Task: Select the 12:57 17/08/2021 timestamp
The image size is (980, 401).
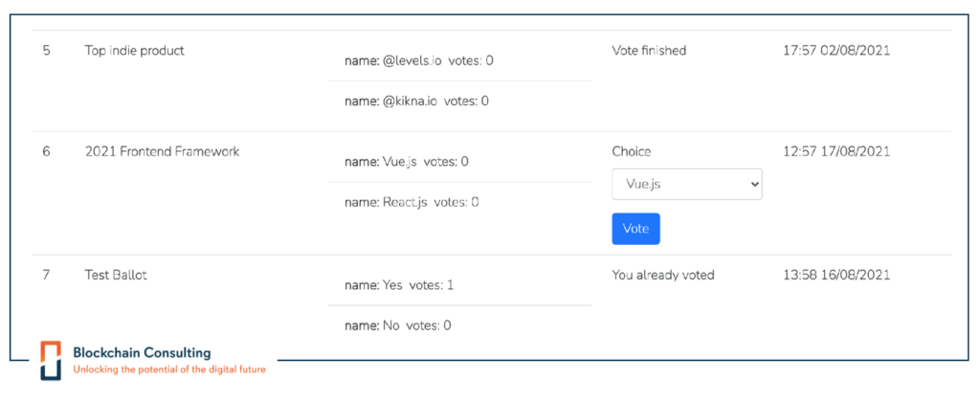Action: pos(836,151)
